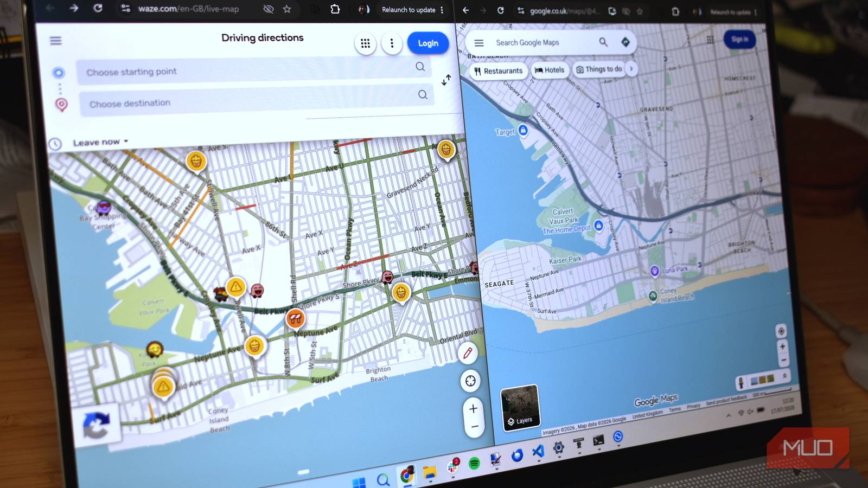Viewport: 868px width, 488px height.
Task: Click the search icon in destination field
Action: pos(423,95)
